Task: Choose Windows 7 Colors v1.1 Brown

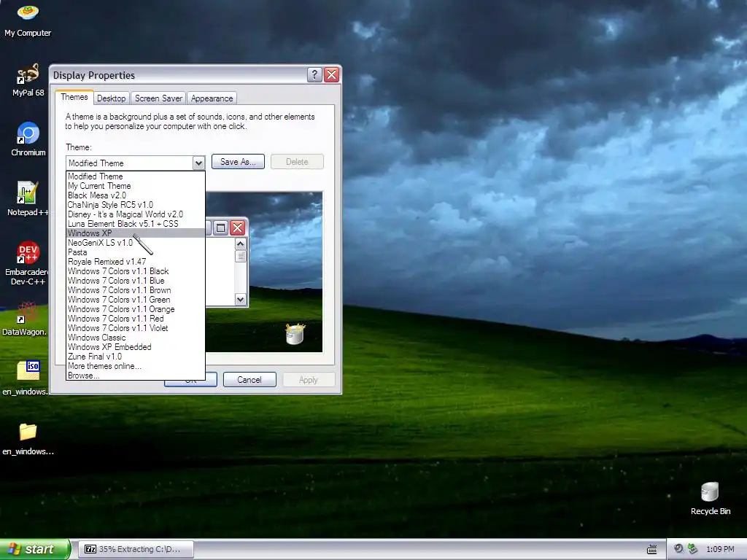Action: coord(136,290)
